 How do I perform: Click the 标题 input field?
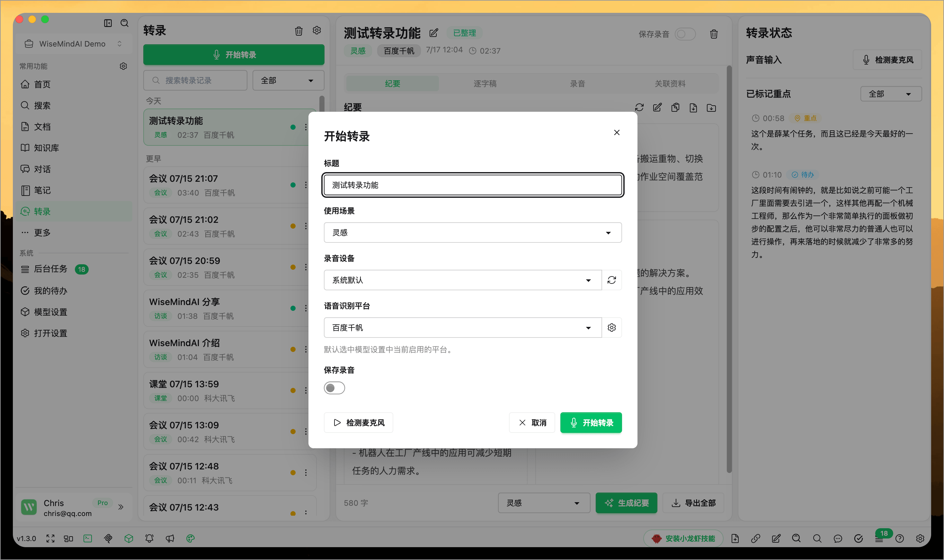[x=472, y=185]
